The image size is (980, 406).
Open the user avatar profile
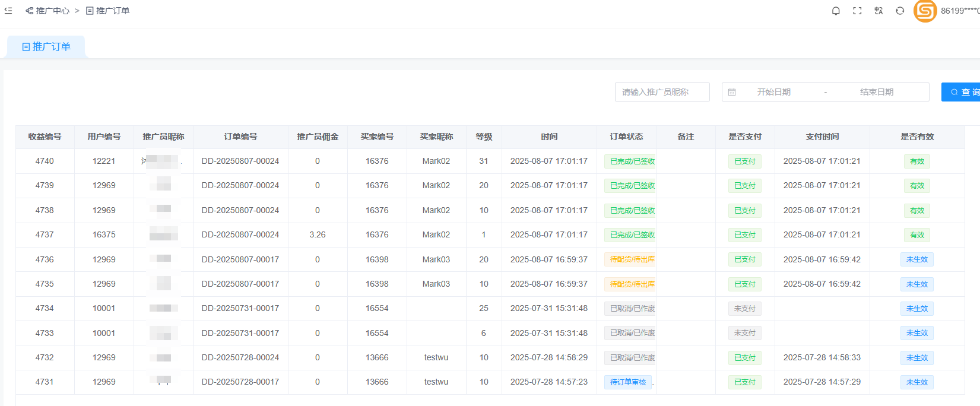click(925, 11)
